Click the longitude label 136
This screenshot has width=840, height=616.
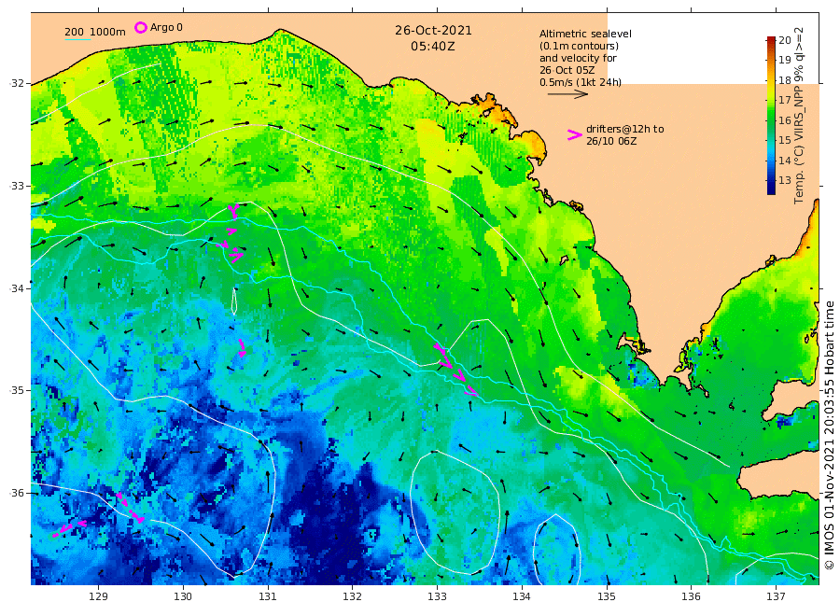tap(691, 596)
